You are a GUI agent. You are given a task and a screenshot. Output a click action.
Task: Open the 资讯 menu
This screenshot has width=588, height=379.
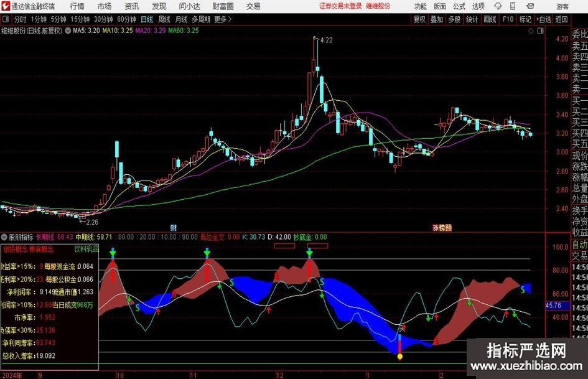132,6
